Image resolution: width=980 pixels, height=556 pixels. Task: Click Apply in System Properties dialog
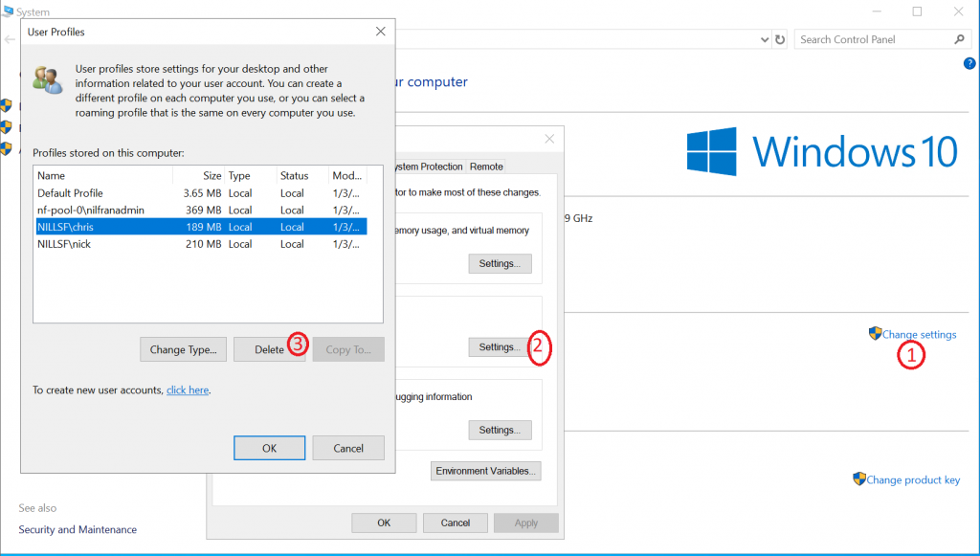click(x=526, y=523)
